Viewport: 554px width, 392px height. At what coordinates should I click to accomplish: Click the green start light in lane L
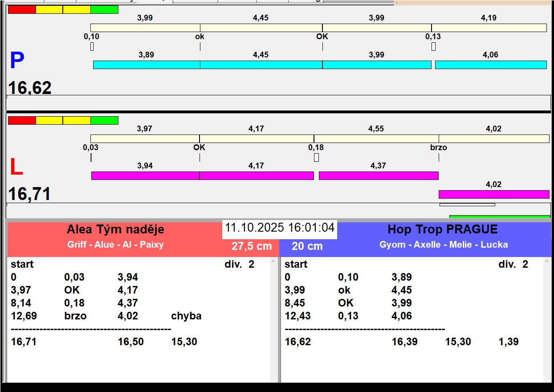pos(104,120)
